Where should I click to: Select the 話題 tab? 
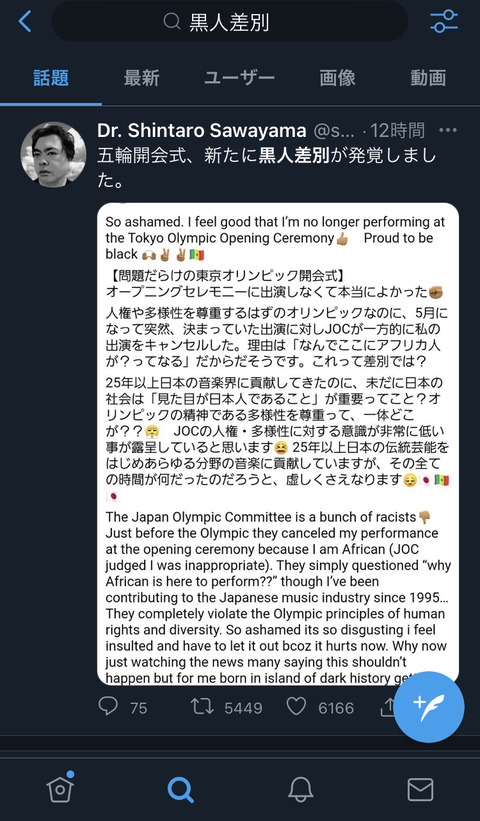pyautogui.click(x=51, y=78)
